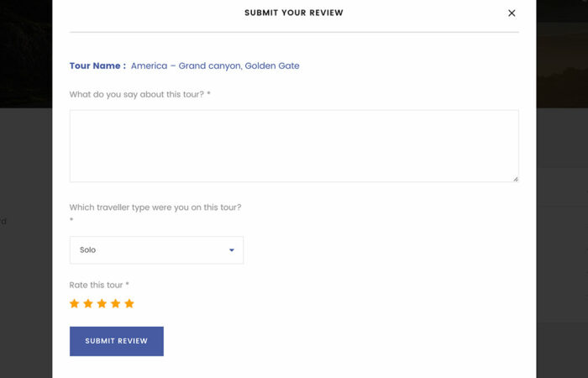Click the 'Rate this tour' label

pyautogui.click(x=99, y=285)
